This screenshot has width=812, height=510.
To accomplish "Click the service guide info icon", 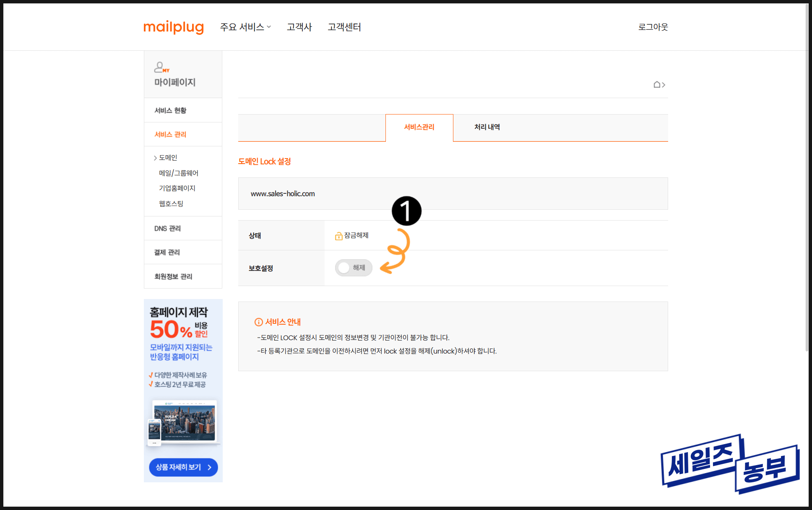I will (258, 322).
